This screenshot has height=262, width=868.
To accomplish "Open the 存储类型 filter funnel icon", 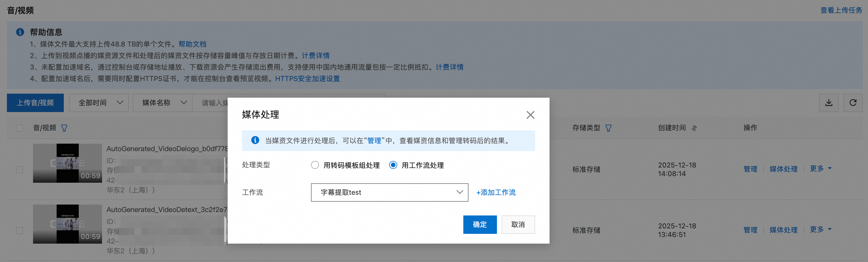I will [608, 128].
